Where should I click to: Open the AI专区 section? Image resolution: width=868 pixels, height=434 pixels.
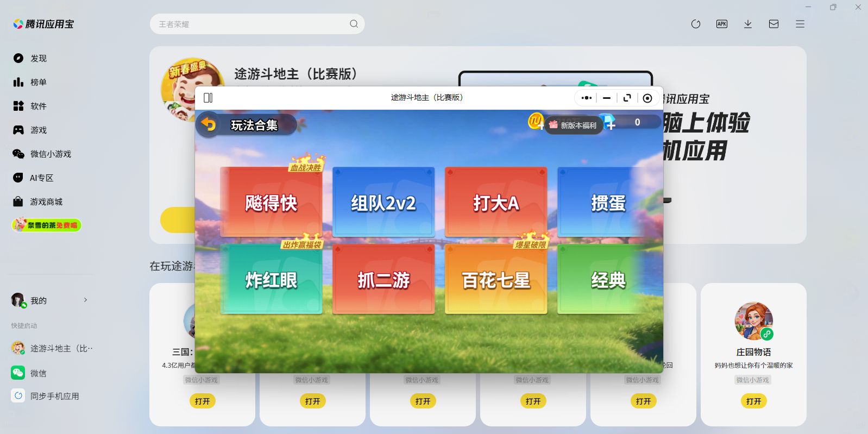(34, 178)
